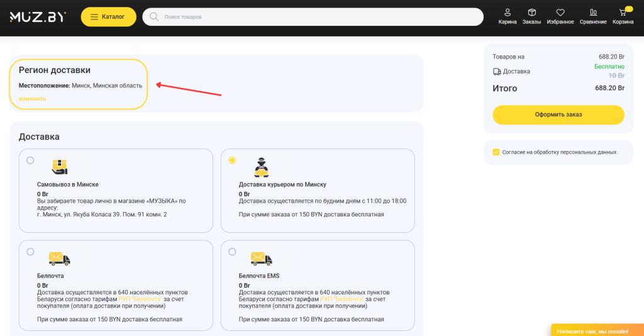
Task: Click the Местоположение Минск, Минская область text
Action: click(x=80, y=86)
